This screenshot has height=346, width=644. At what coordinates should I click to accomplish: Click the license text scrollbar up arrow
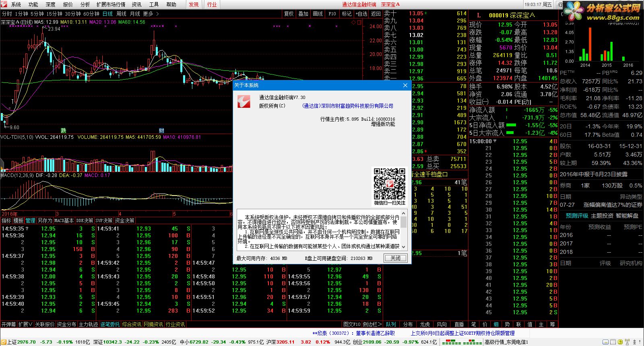click(x=403, y=213)
